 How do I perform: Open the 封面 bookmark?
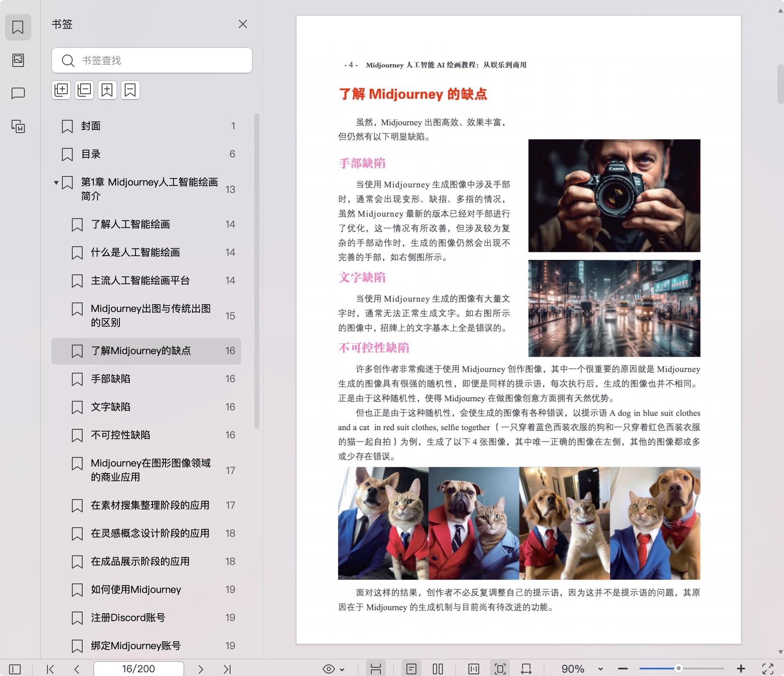146,126
